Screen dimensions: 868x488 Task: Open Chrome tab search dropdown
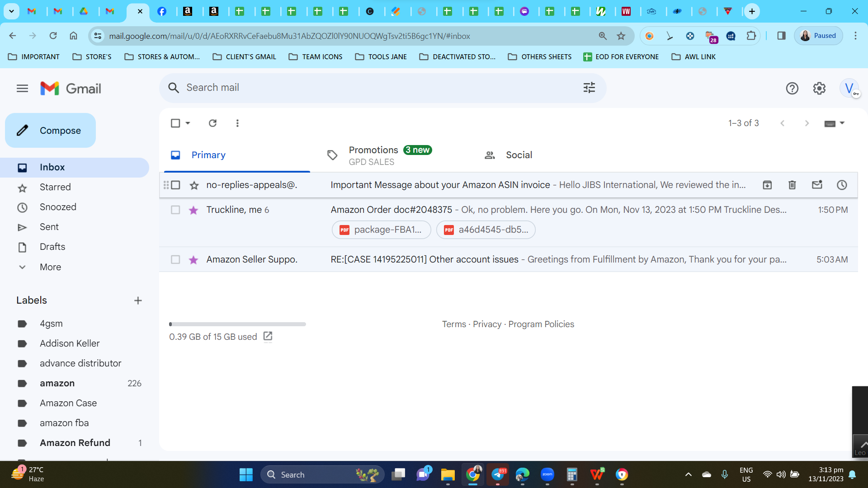[11, 11]
